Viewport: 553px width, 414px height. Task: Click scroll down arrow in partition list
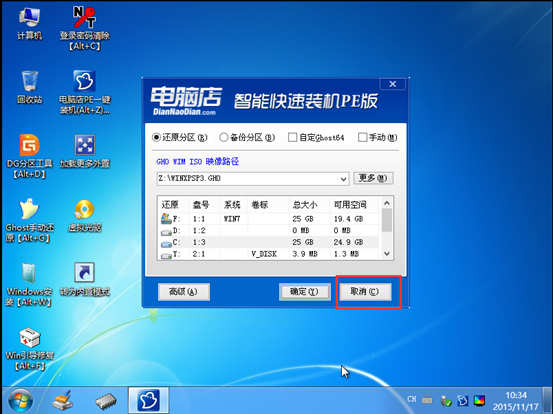click(x=387, y=254)
